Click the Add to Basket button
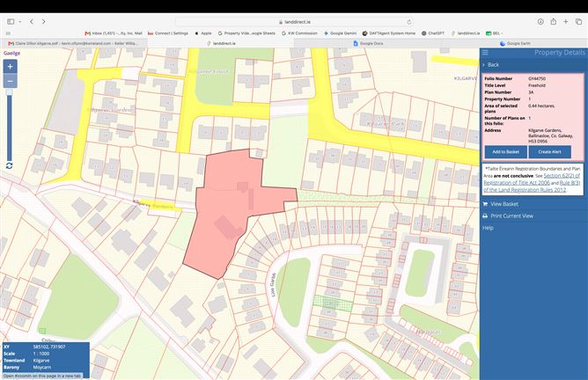 pos(505,152)
